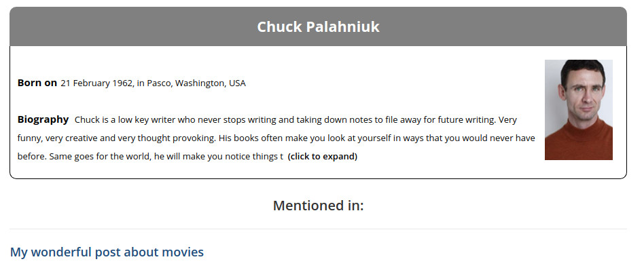The height and width of the screenshot is (270, 644).
Task: Click birth date text 21 February 1962
Action: (x=96, y=83)
